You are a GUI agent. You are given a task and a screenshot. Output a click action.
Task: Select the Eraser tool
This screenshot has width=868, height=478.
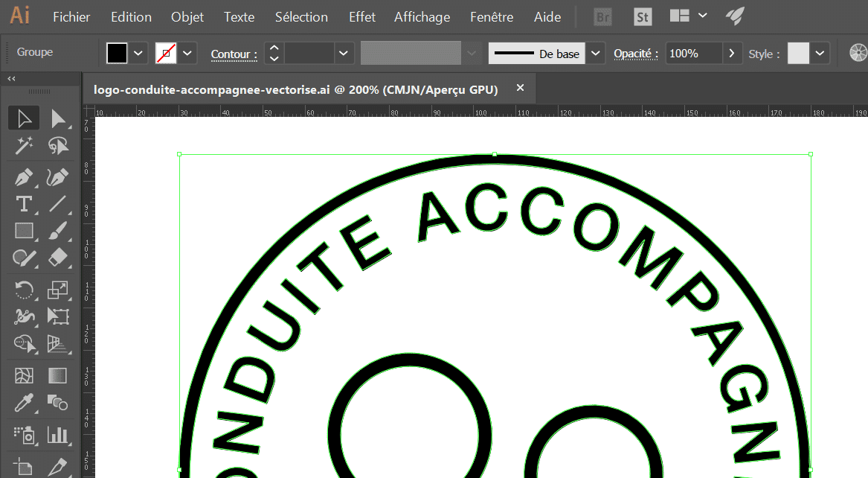[57, 258]
